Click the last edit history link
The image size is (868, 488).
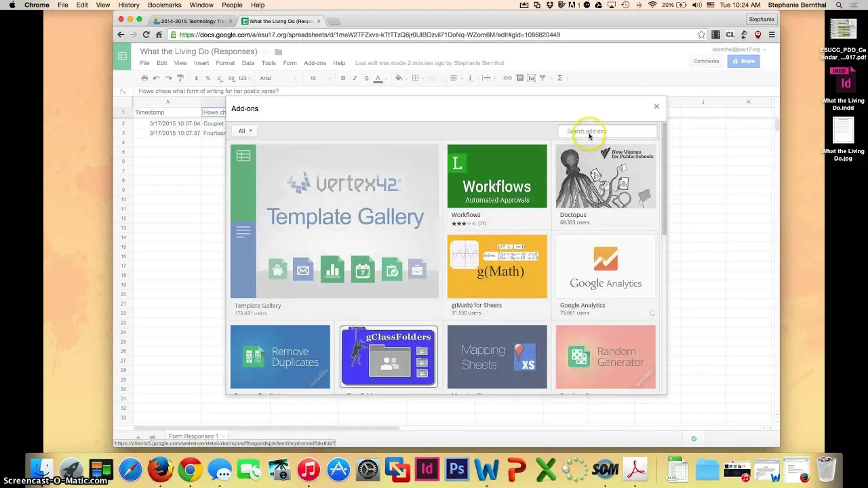pos(429,63)
